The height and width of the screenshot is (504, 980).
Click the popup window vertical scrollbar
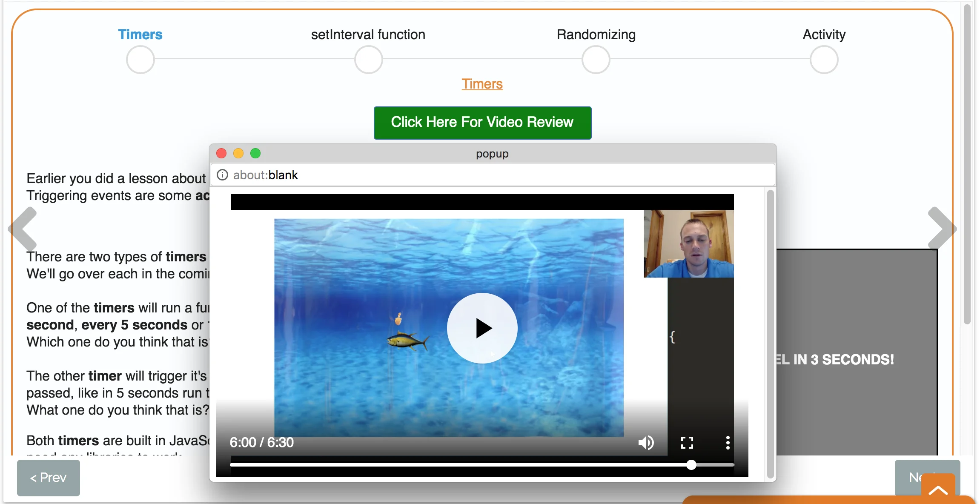pos(770,334)
